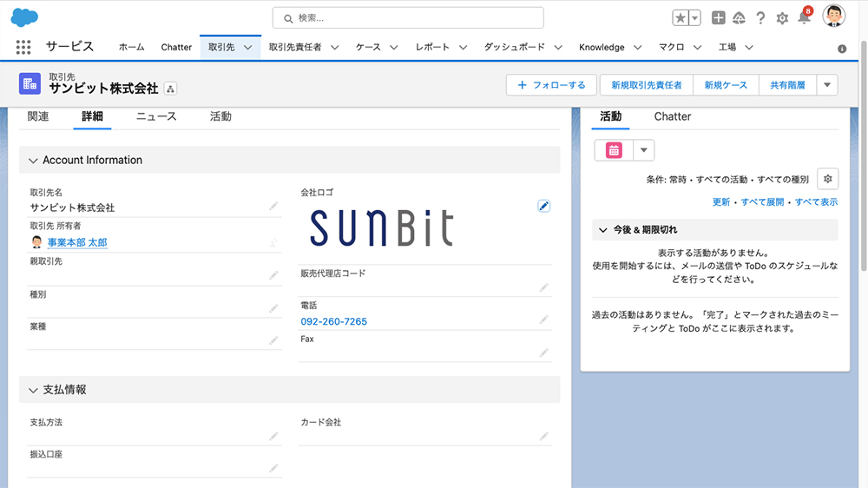This screenshot has height=488, width=868.
Task: Open the ダッシュボード tab dropdown chevron
Action: (x=558, y=48)
